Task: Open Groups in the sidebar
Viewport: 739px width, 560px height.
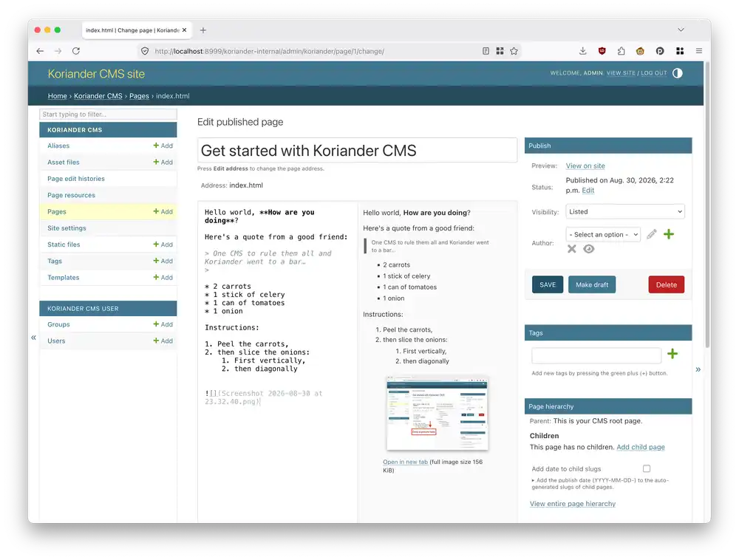Action: coord(58,324)
